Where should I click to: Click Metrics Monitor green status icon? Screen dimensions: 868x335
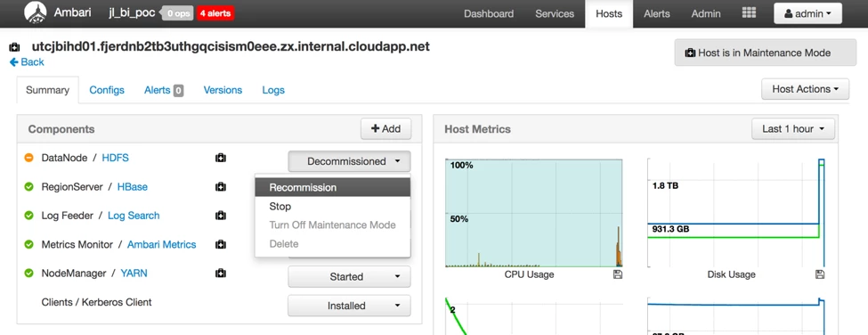pyautogui.click(x=28, y=244)
